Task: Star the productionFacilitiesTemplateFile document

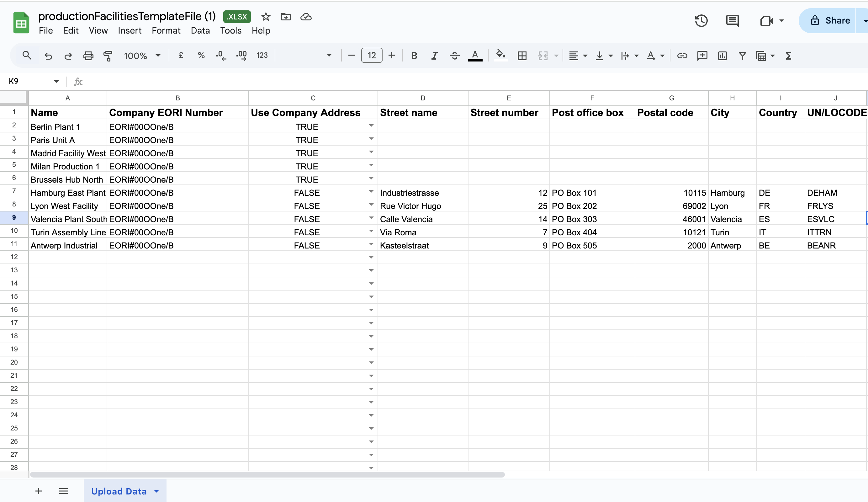Action: (266, 17)
